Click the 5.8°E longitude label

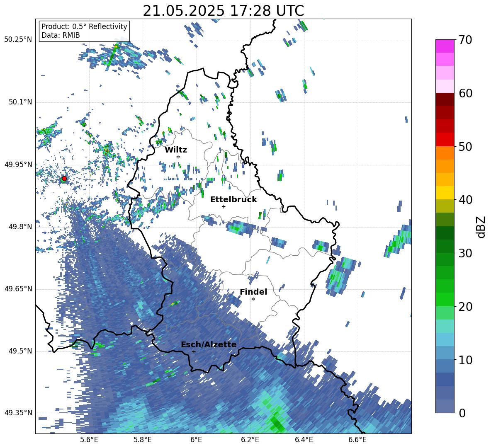click(143, 440)
